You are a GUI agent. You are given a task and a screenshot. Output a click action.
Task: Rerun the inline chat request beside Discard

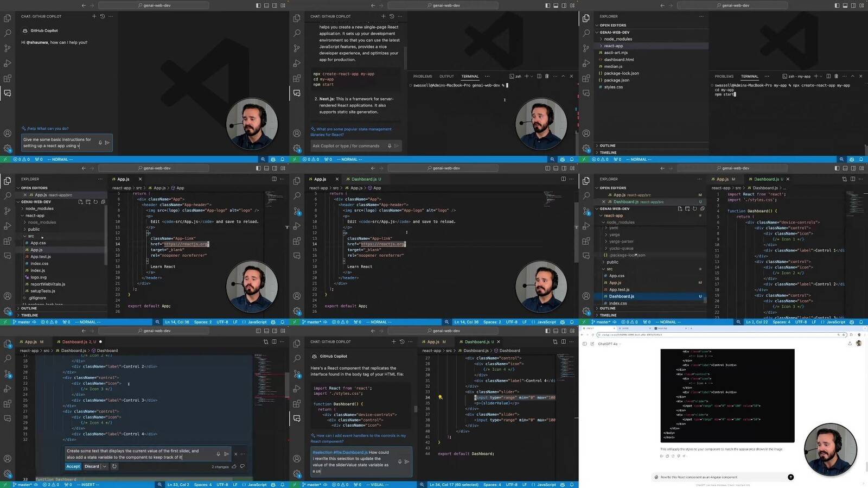pyautogui.click(x=114, y=466)
